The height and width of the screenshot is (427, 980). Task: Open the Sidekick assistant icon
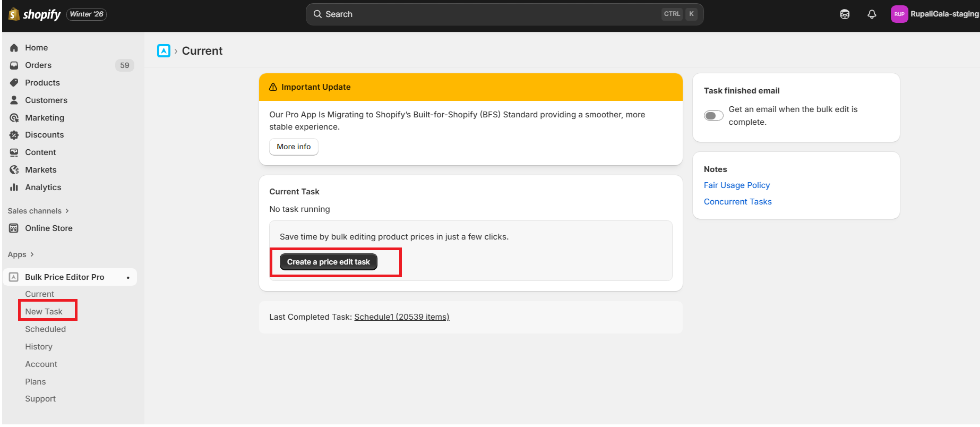[x=845, y=14]
